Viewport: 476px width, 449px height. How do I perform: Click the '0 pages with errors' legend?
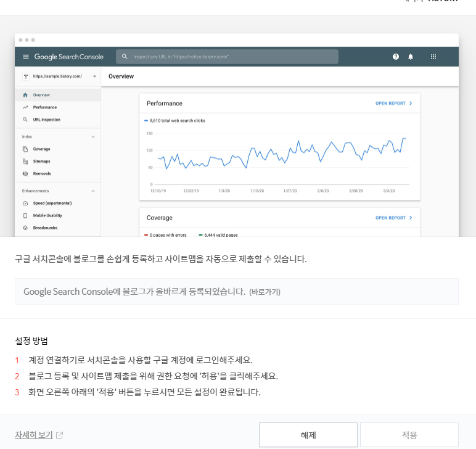pyautogui.click(x=165, y=235)
